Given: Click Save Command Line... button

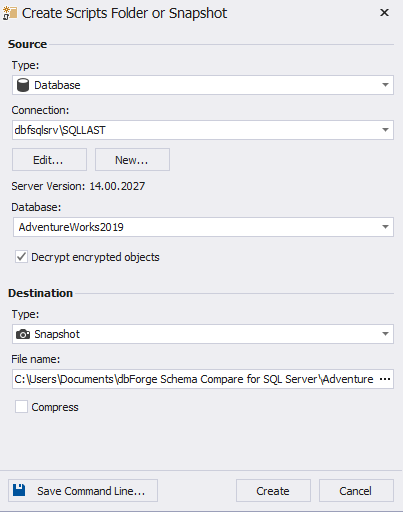Looking at the screenshot, I should coord(83,491).
